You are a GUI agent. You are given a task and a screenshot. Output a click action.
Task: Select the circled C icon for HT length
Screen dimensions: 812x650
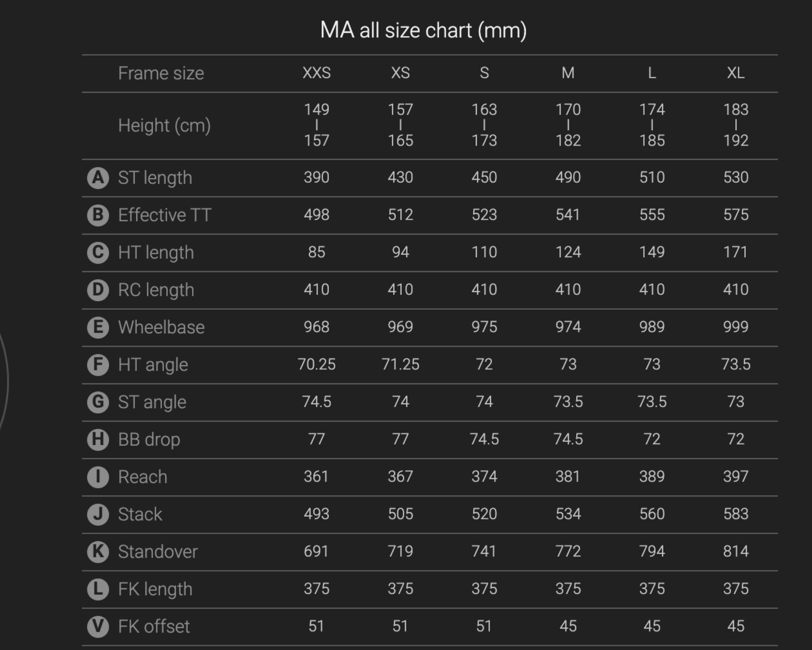click(98, 253)
